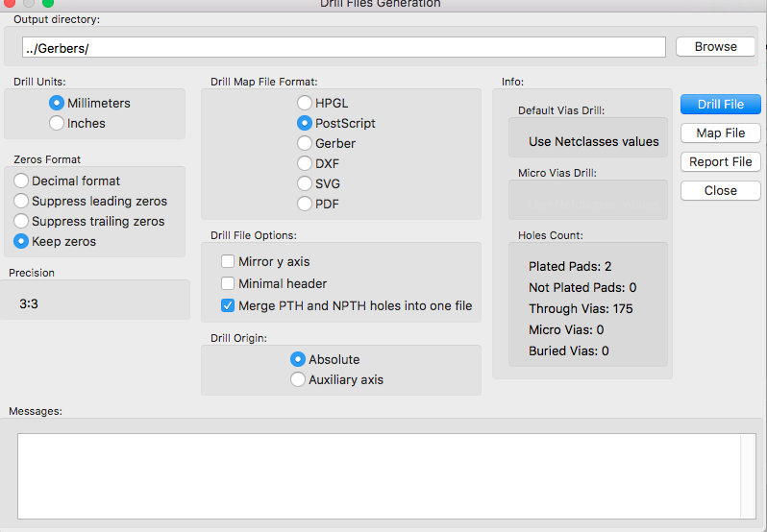Generate the Drill File
The height and width of the screenshot is (532, 767).
tap(721, 104)
